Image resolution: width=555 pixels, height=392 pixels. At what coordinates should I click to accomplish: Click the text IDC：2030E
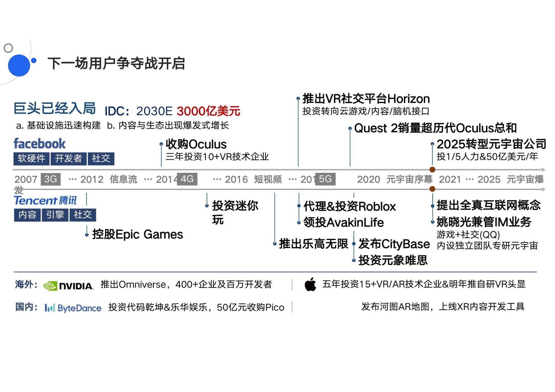pyautogui.click(x=139, y=111)
